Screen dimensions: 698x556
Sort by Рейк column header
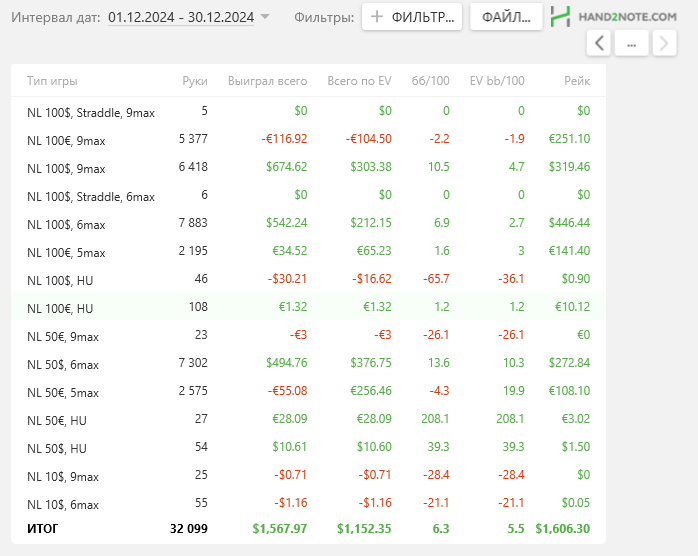(x=577, y=81)
